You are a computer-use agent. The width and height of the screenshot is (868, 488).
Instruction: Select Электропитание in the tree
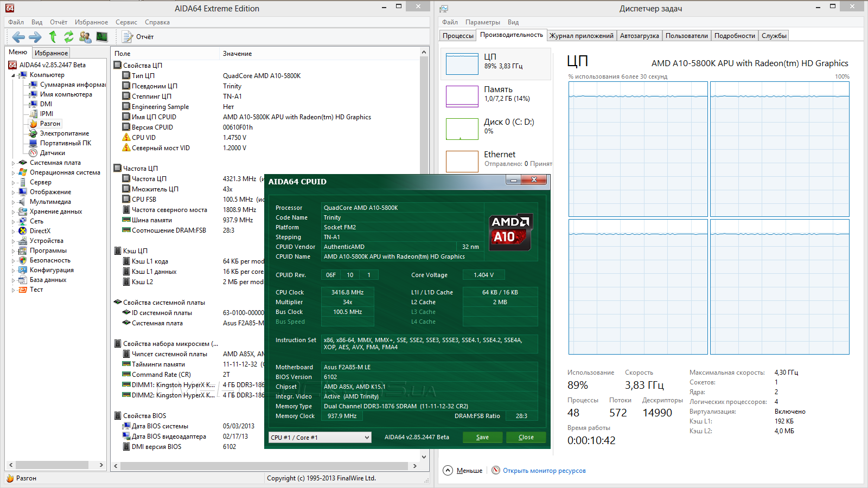(x=64, y=133)
